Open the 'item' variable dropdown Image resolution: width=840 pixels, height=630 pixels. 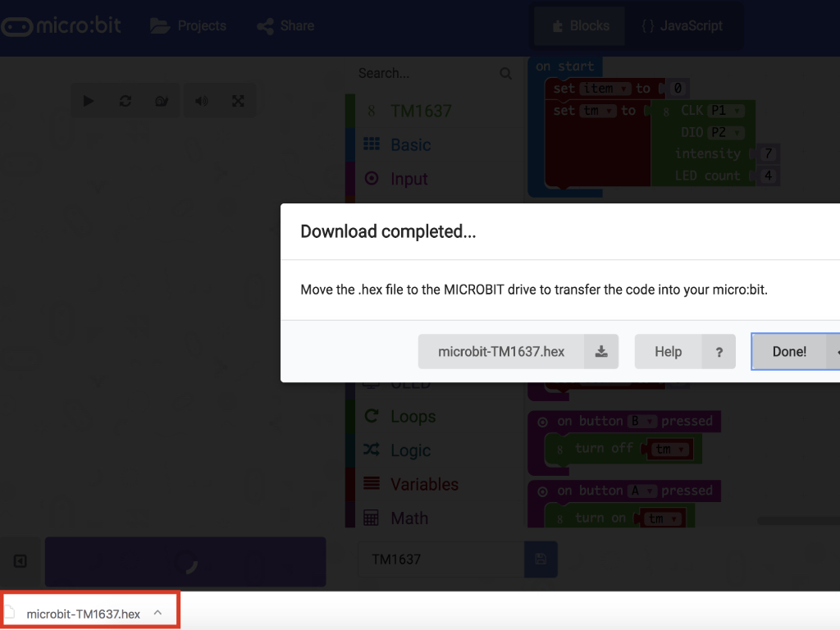[605, 89]
